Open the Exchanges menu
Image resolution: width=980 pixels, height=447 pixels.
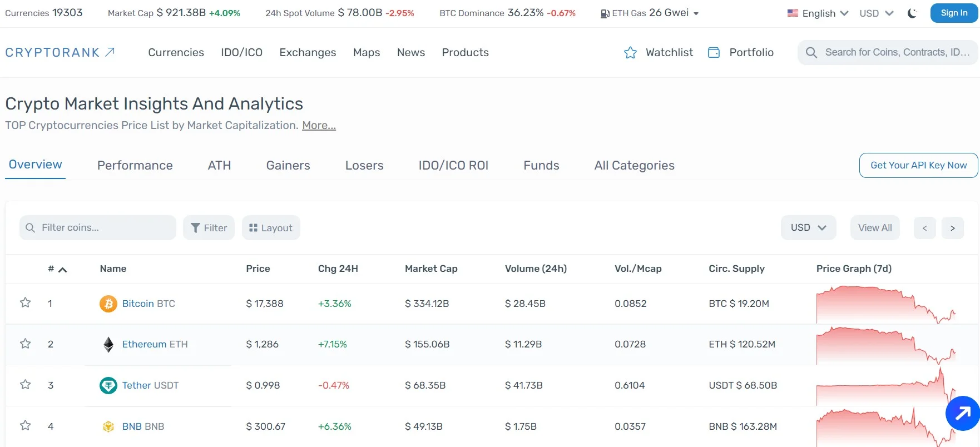(x=308, y=52)
